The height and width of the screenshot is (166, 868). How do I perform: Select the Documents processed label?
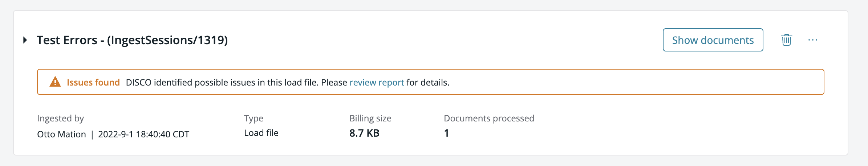[x=489, y=119]
